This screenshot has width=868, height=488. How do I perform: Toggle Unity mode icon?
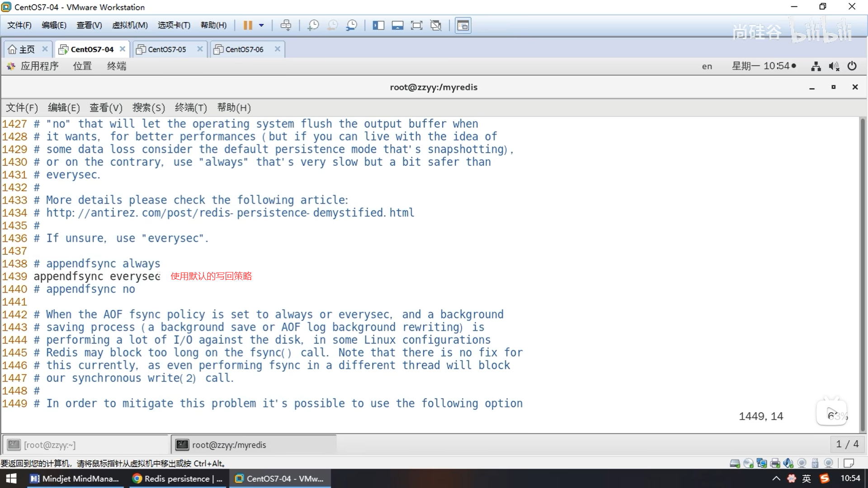coord(436,25)
